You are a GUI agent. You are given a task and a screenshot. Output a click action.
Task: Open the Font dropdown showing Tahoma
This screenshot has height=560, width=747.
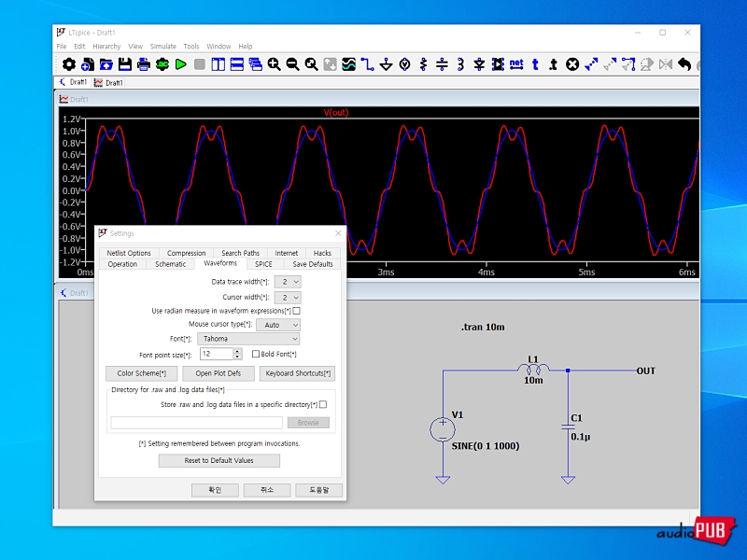coord(249,339)
